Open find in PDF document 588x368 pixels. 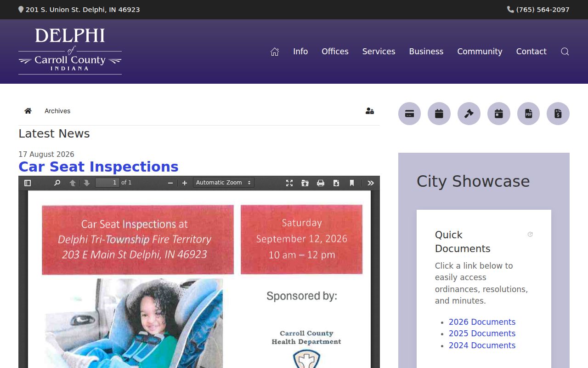[57, 183]
